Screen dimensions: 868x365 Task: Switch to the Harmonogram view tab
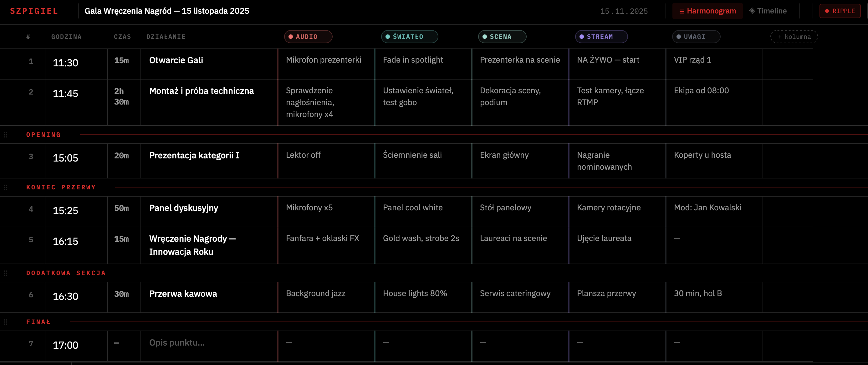tap(707, 11)
